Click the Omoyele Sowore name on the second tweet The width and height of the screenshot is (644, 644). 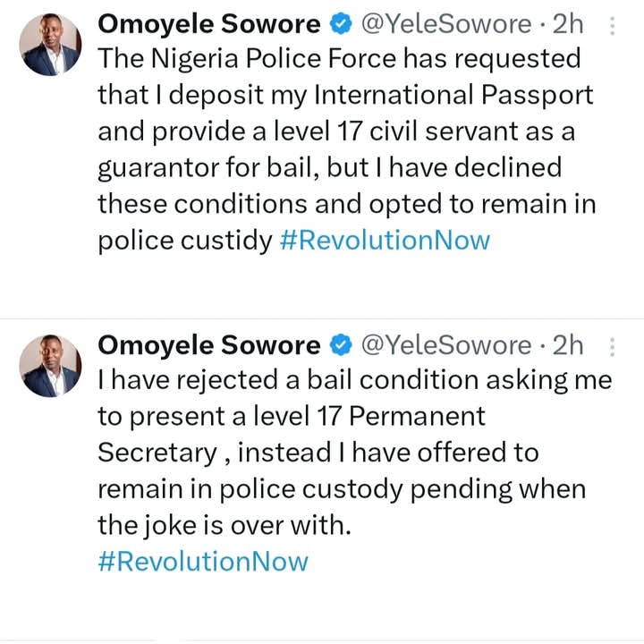tap(208, 345)
